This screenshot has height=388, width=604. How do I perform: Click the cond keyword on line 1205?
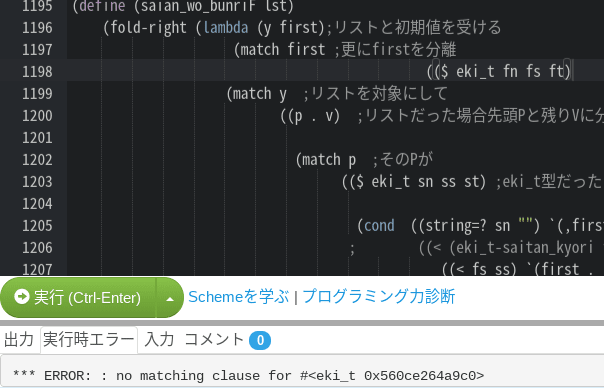(379, 225)
